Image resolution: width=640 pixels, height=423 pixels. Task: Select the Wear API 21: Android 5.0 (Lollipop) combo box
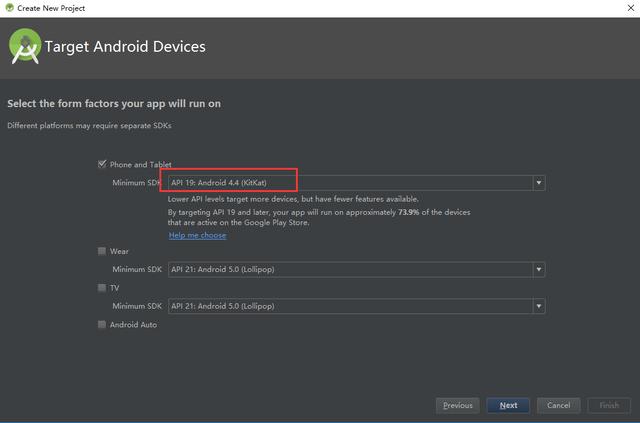pos(356,269)
